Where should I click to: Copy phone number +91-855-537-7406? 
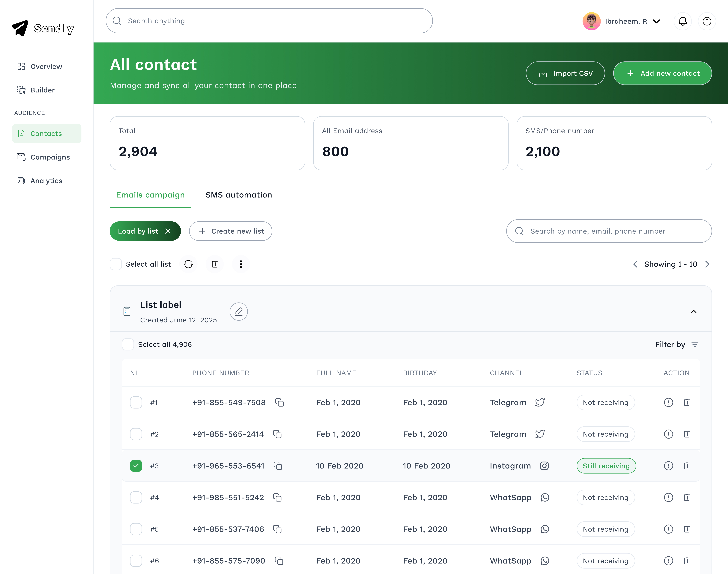[x=277, y=529]
